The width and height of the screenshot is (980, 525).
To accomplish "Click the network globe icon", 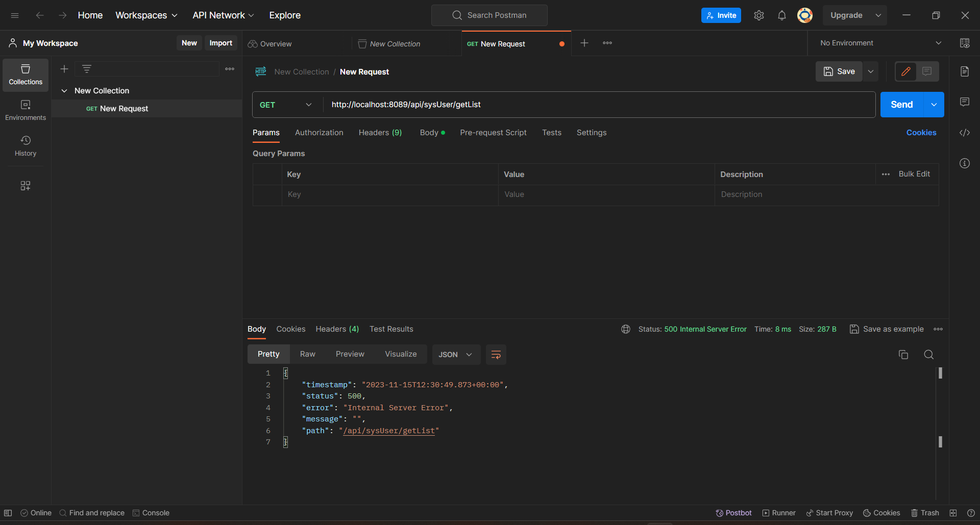I will 626,329.
